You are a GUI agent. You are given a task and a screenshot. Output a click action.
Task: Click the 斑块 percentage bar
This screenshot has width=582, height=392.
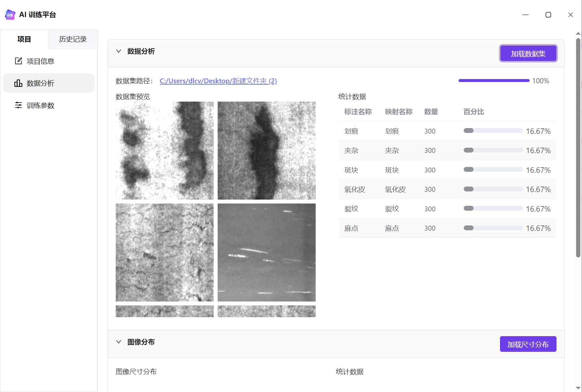[493, 170]
